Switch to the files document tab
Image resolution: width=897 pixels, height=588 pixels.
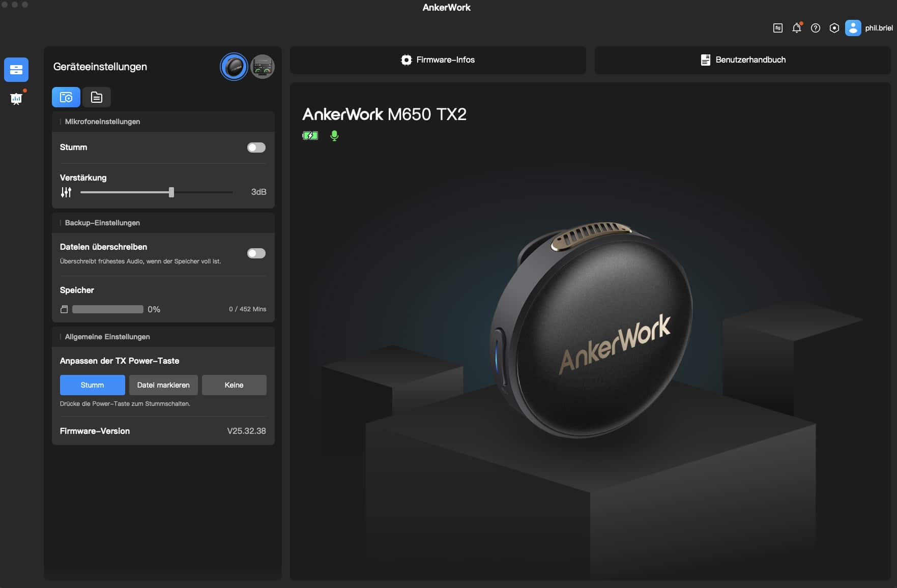click(96, 97)
